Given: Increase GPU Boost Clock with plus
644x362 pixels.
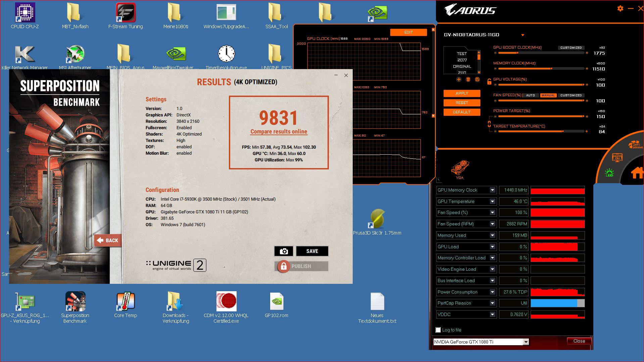Looking at the screenshot, I should (587, 53).
